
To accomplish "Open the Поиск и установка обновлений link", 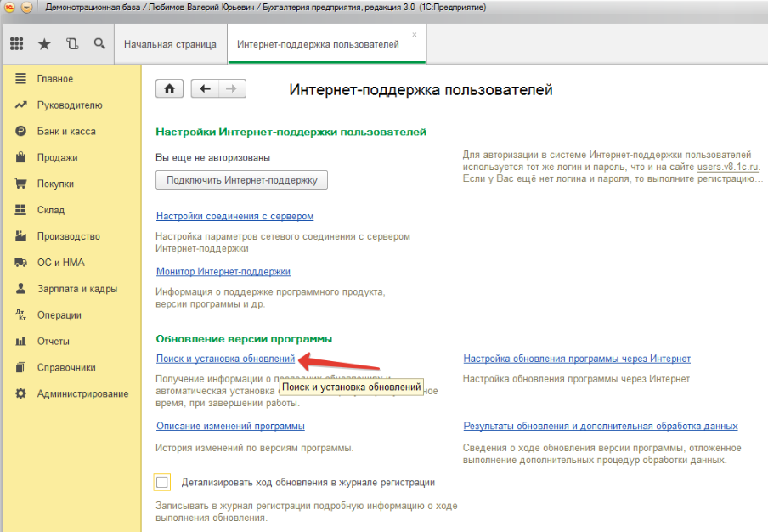I will 225,359.
